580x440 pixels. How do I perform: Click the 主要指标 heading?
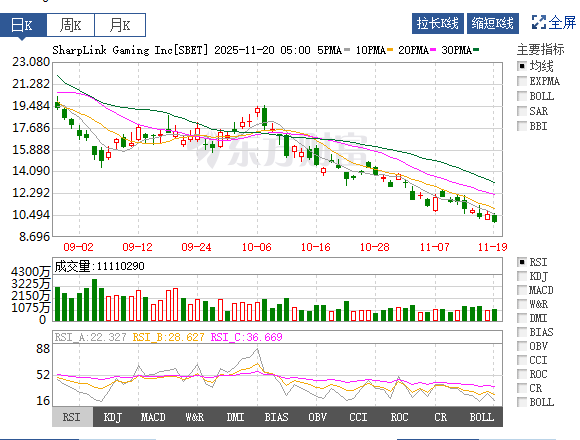pyautogui.click(x=540, y=49)
